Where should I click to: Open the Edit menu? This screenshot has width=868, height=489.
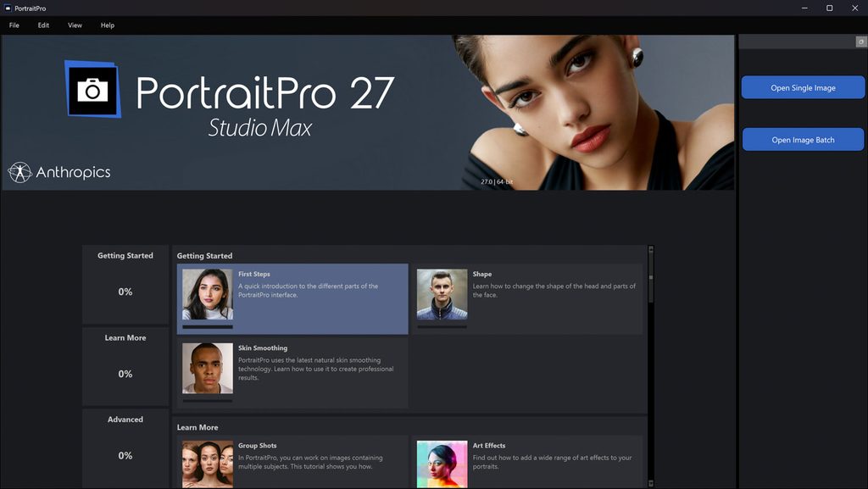[x=43, y=25]
